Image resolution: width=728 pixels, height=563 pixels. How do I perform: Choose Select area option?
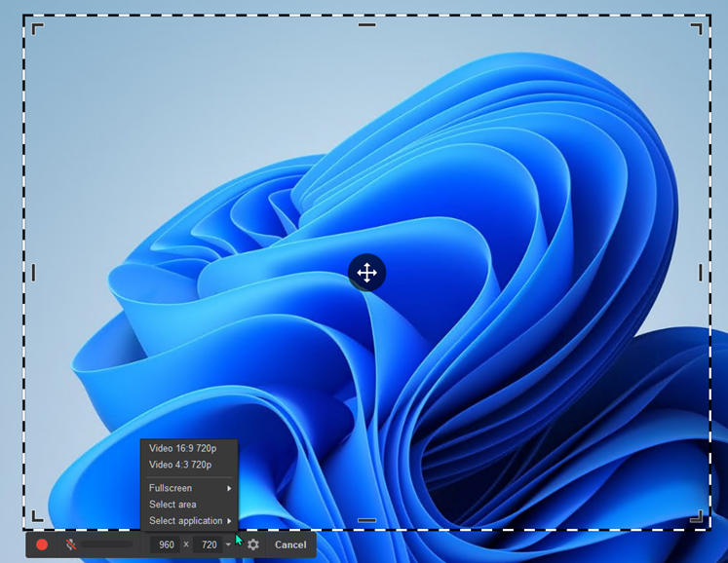[189, 505]
